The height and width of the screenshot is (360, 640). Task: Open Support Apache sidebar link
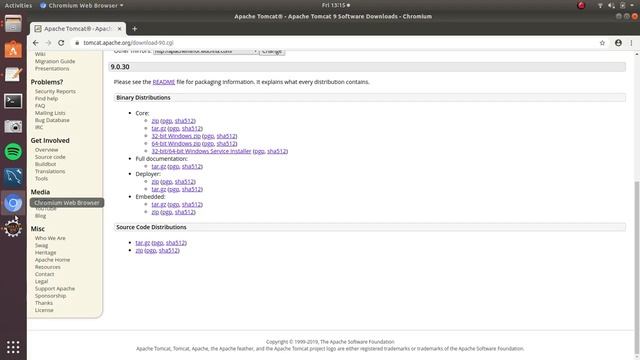click(x=55, y=289)
